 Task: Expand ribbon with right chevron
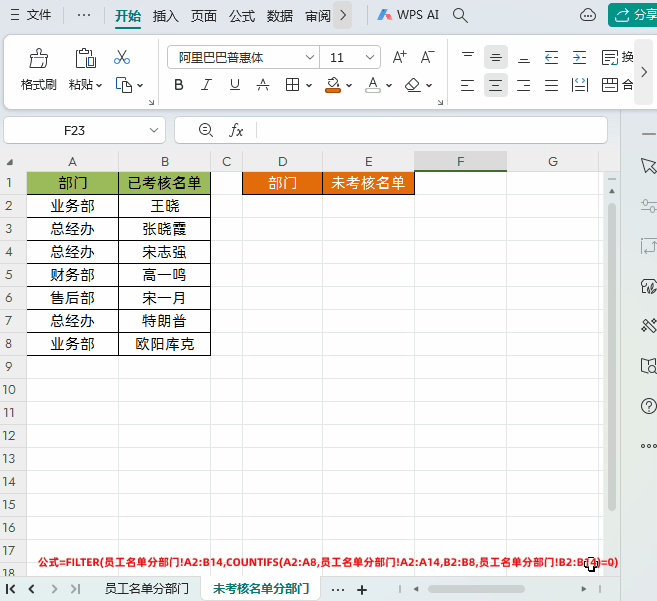(x=644, y=72)
